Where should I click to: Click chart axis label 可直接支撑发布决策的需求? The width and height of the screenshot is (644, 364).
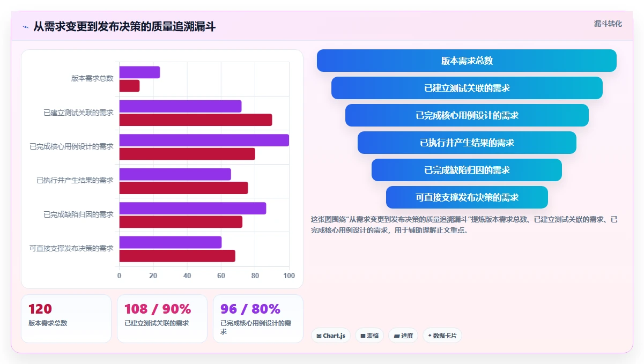71,248
